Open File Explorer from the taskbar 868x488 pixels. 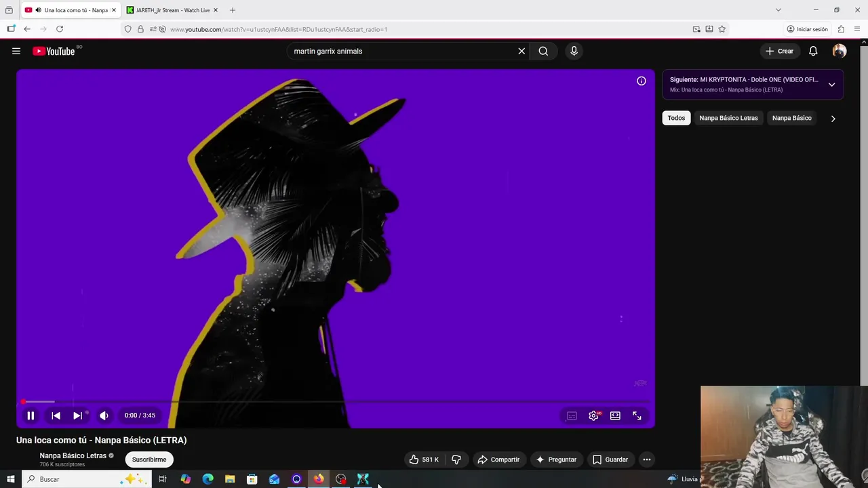click(x=230, y=479)
